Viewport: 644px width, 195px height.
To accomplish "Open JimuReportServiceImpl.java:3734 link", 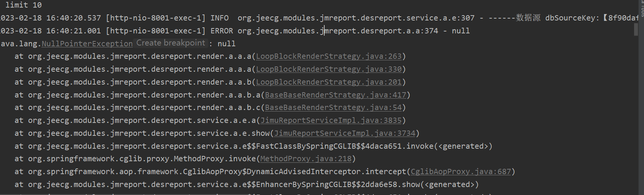I will [345, 133].
